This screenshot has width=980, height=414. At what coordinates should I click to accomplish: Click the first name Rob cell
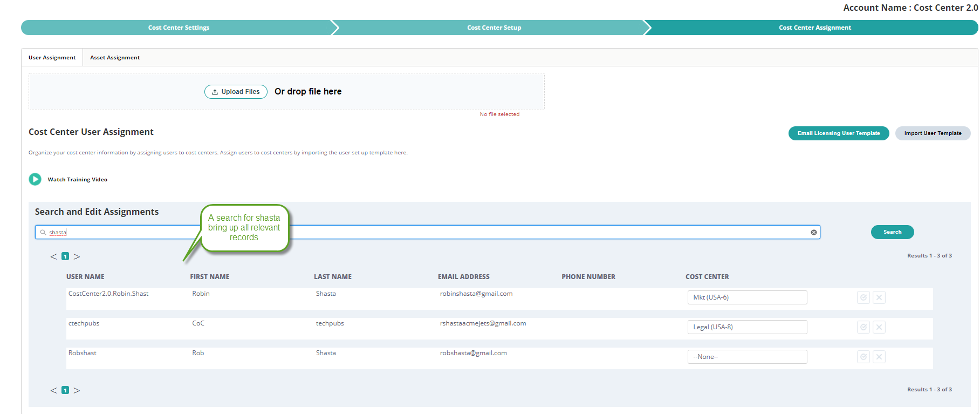pyautogui.click(x=198, y=353)
